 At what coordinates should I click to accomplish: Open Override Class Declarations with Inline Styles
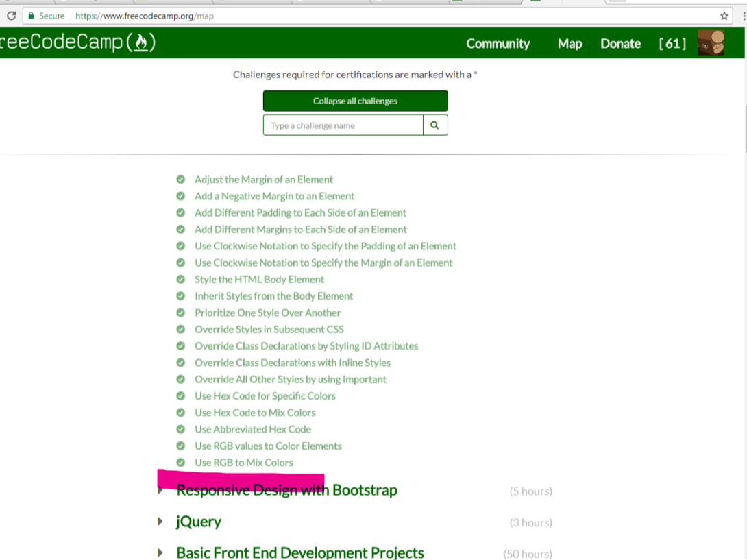(x=293, y=363)
